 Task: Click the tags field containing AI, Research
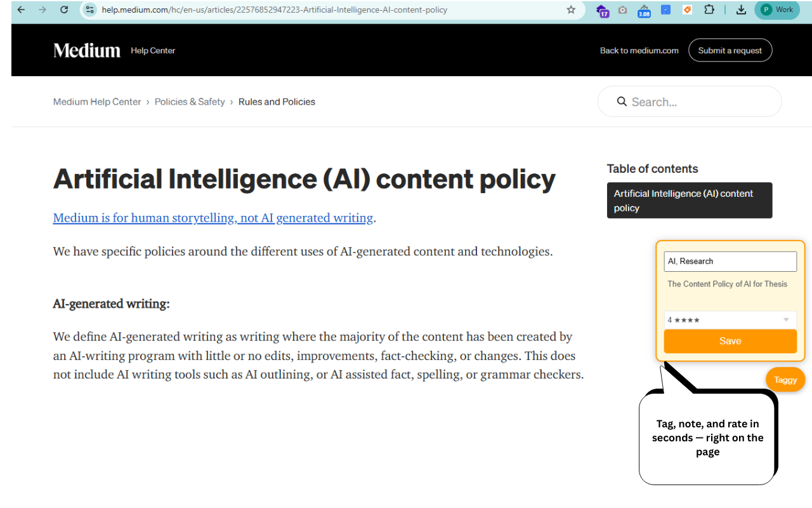730,261
